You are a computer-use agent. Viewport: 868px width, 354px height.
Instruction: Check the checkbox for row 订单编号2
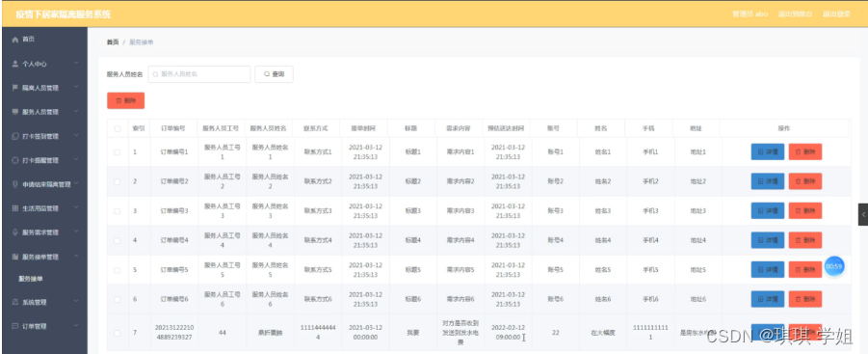[117, 181]
